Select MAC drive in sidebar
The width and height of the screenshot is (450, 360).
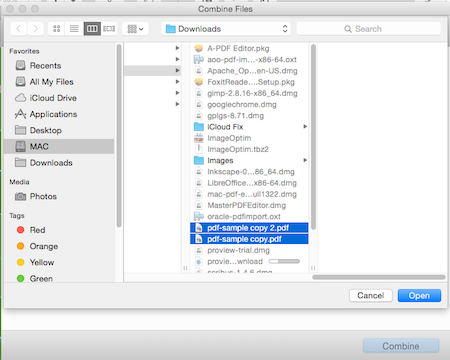[x=60, y=146]
